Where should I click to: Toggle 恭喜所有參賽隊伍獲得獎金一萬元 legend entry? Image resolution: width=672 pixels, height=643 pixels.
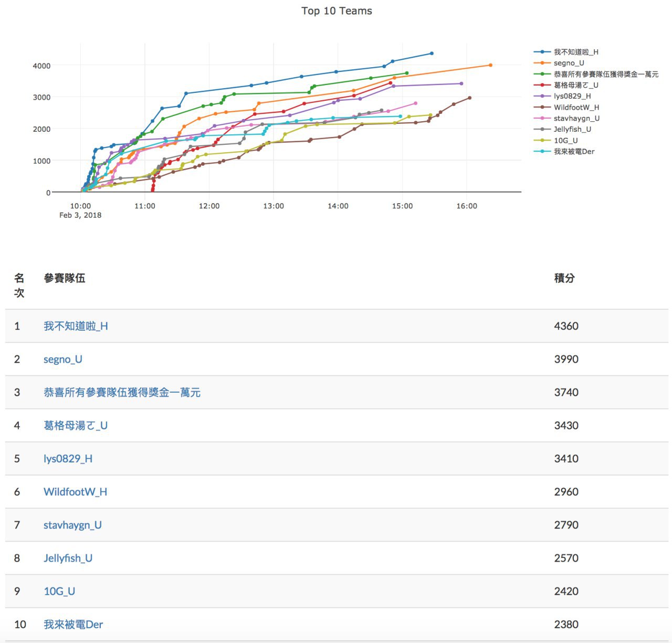(596, 74)
